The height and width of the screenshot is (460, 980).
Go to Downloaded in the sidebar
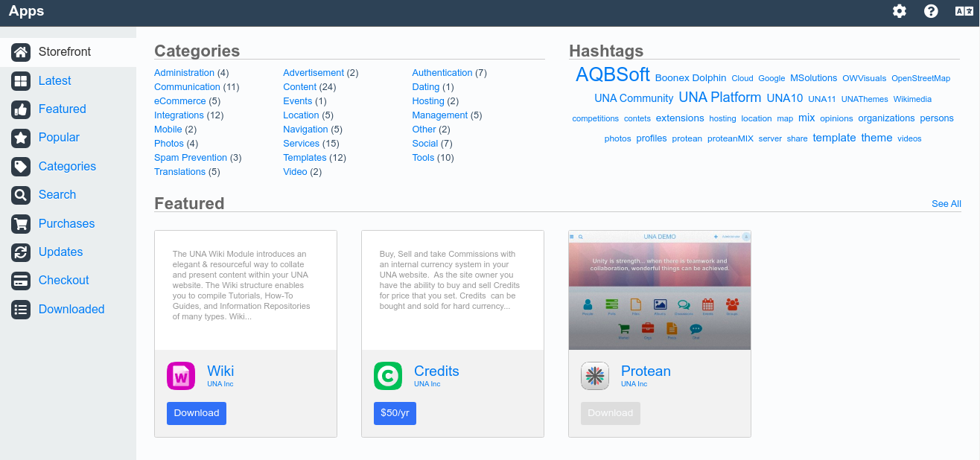pyautogui.click(x=71, y=309)
